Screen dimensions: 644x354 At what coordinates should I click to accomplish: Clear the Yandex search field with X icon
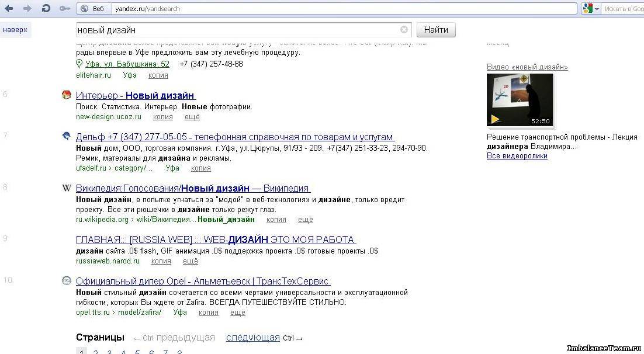click(x=404, y=30)
